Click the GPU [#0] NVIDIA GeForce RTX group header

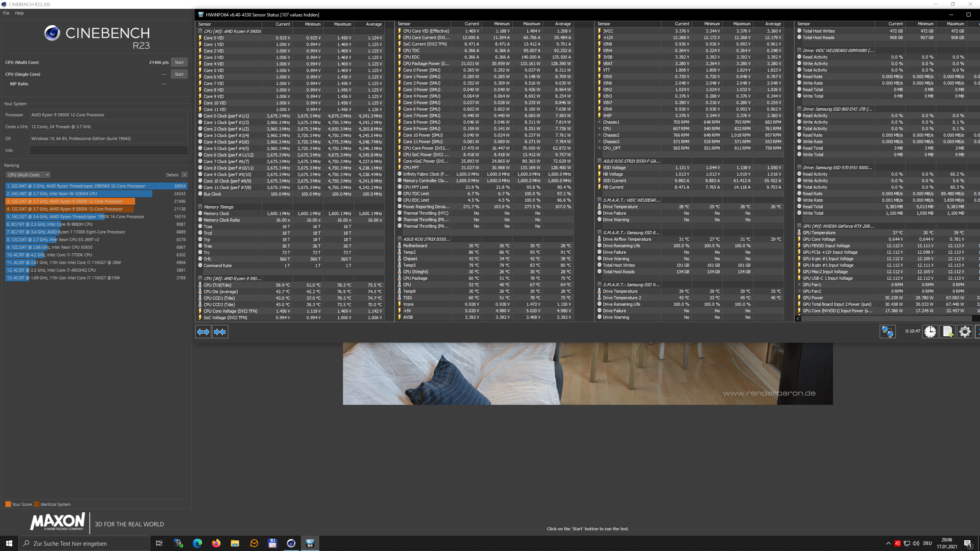836,226
